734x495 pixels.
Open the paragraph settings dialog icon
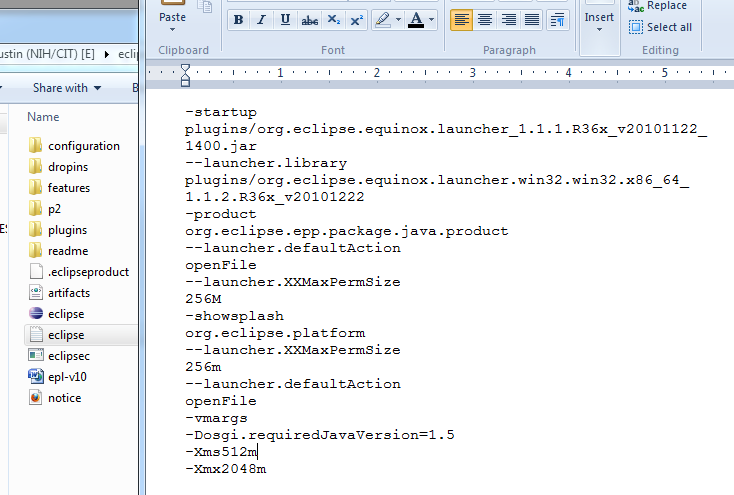click(x=558, y=20)
